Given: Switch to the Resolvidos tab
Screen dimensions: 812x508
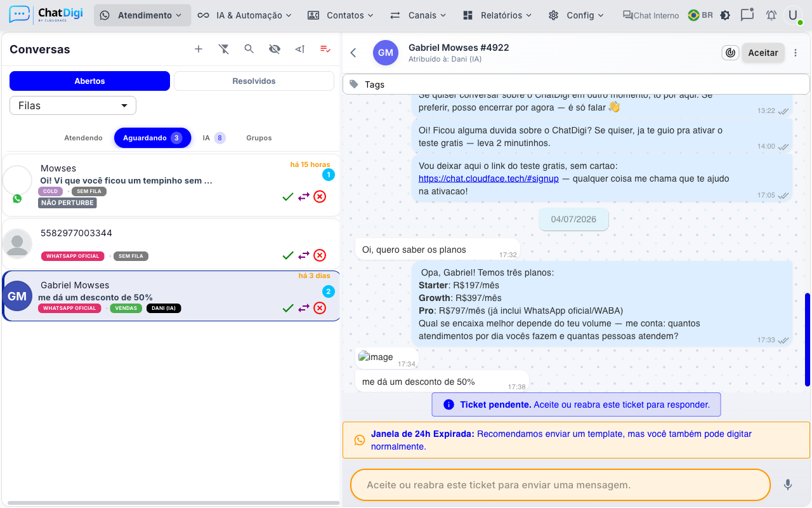Looking at the screenshot, I should (x=254, y=81).
